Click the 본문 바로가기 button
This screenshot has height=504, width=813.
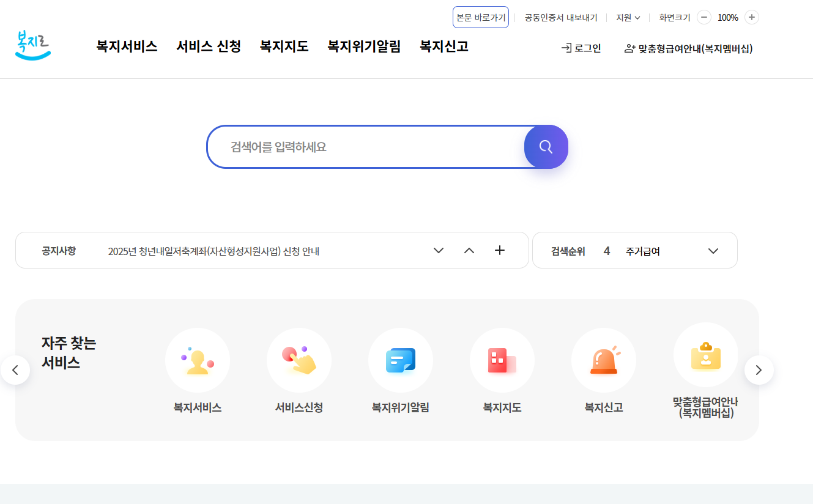tap(480, 17)
